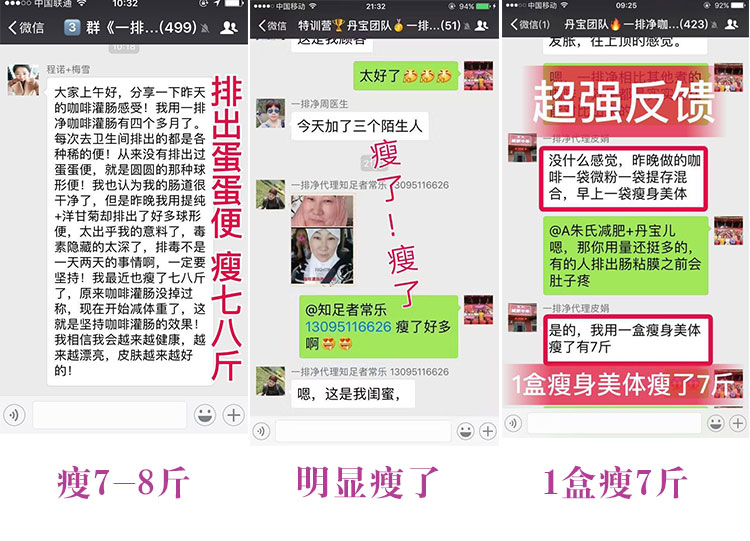
Task: Tap phone number 13095116626 link in green bubble
Action: pos(348,327)
